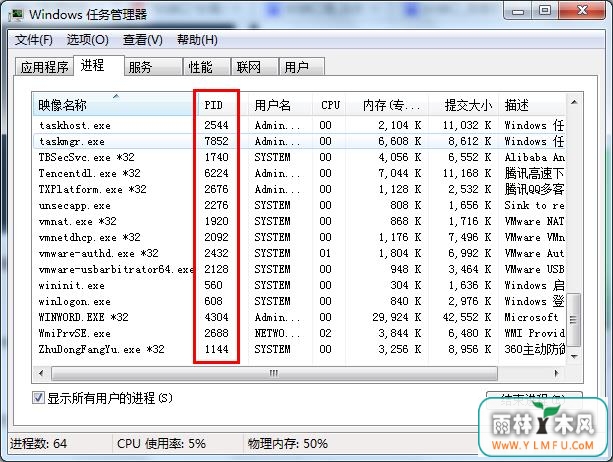Screen dimensions: 613x462
Task: Open the 帮助(H) menu
Action: pyautogui.click(x=197, y=40)
